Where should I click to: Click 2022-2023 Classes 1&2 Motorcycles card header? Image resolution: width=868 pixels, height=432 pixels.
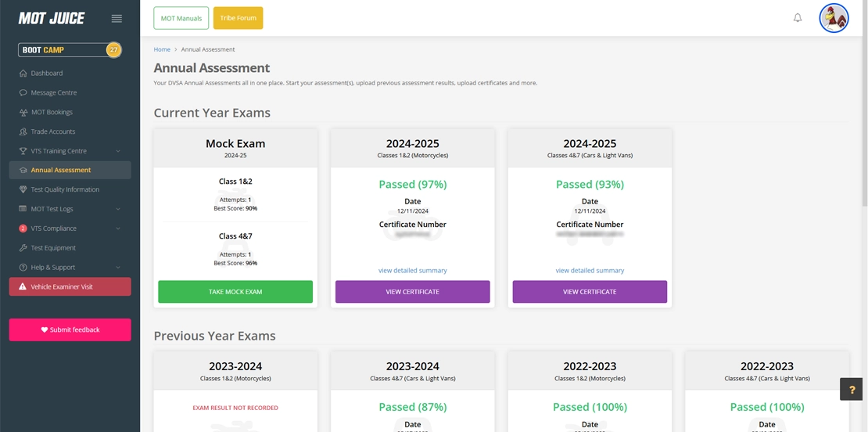click(x=590, y=370)
